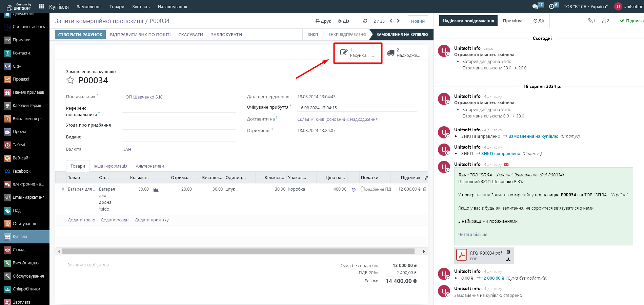This screenshot has width=644, height=305.
Task: Click the favorite star next to P00034
Action: click(x=70, y=80)
